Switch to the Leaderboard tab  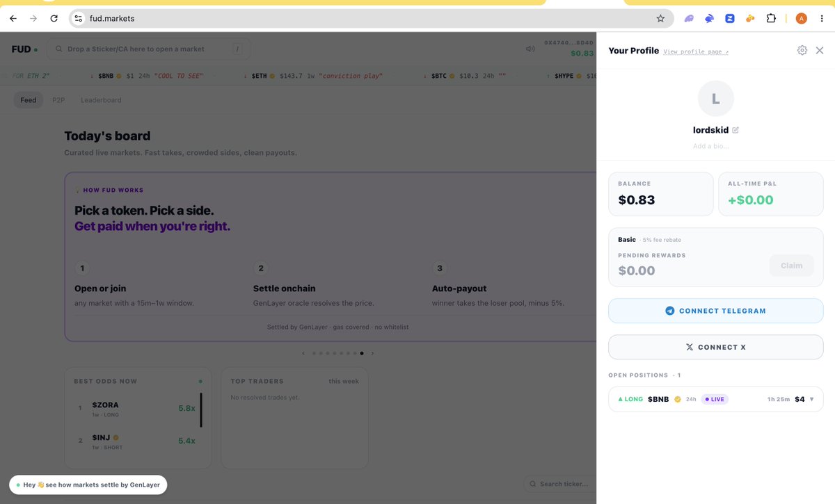(x=101, y=100)
